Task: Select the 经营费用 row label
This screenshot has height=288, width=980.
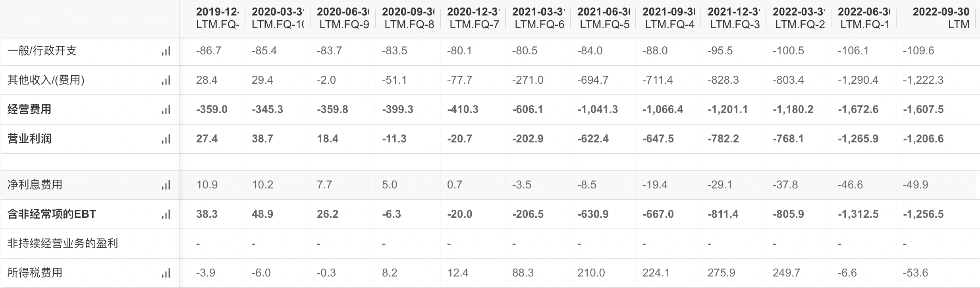Action: [x=29, y=109]
